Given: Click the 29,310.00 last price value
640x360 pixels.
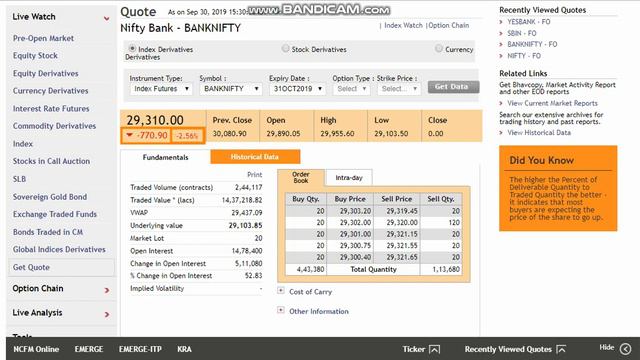Looking at the screenshot, I should (155, 120).
